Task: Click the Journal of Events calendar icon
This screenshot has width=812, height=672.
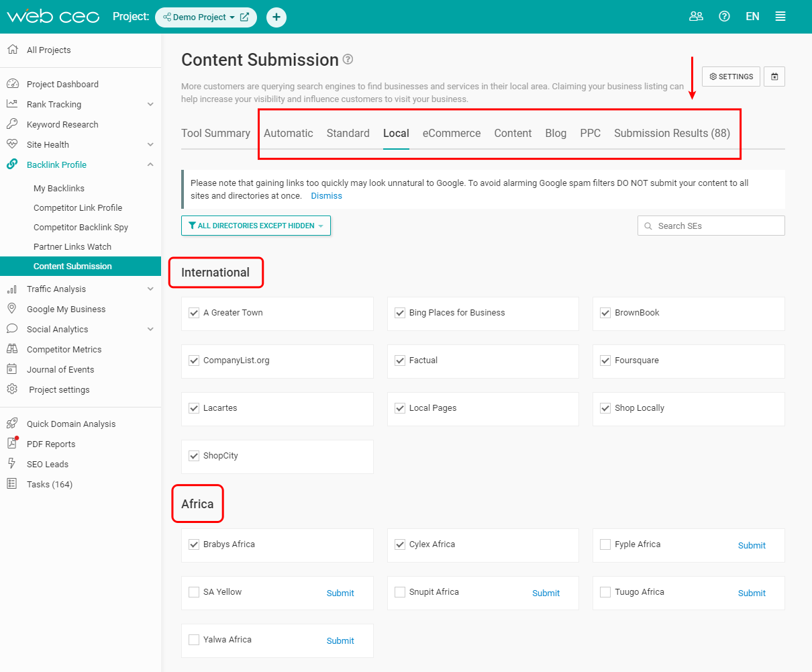Action: (12, 369)
